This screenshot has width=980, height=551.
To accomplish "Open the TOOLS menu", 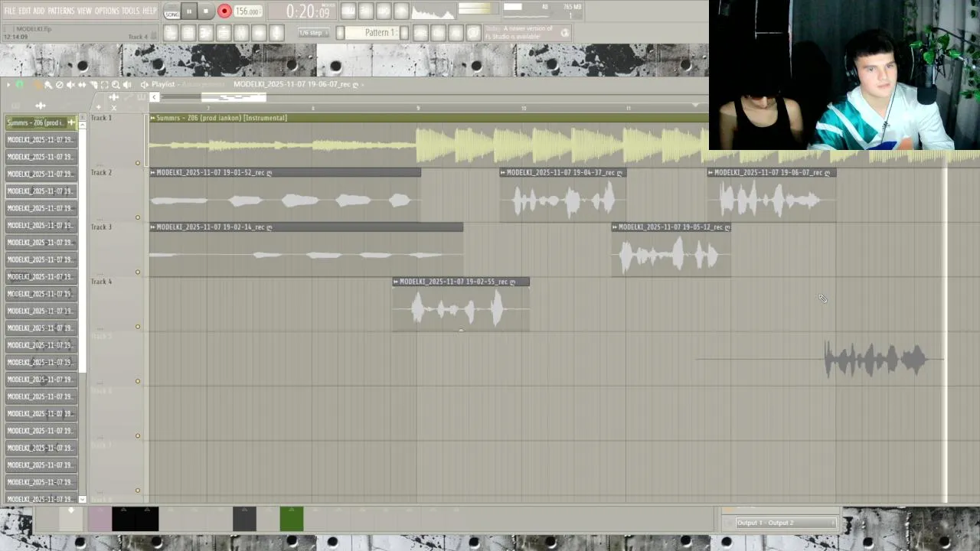I will [131, 11].
